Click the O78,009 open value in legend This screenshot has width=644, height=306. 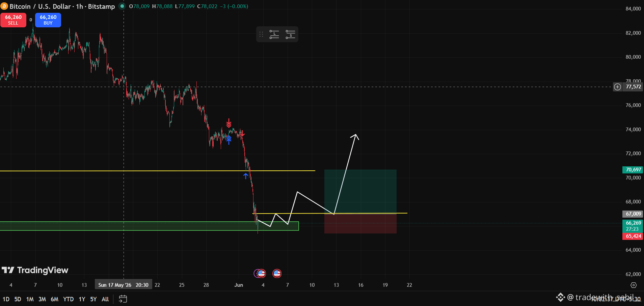tap(139, 6)
